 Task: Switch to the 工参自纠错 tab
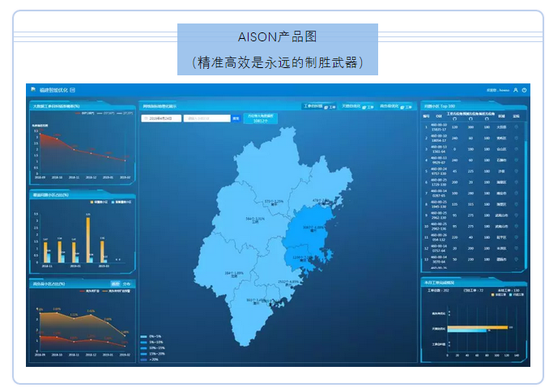pos(313,106)
